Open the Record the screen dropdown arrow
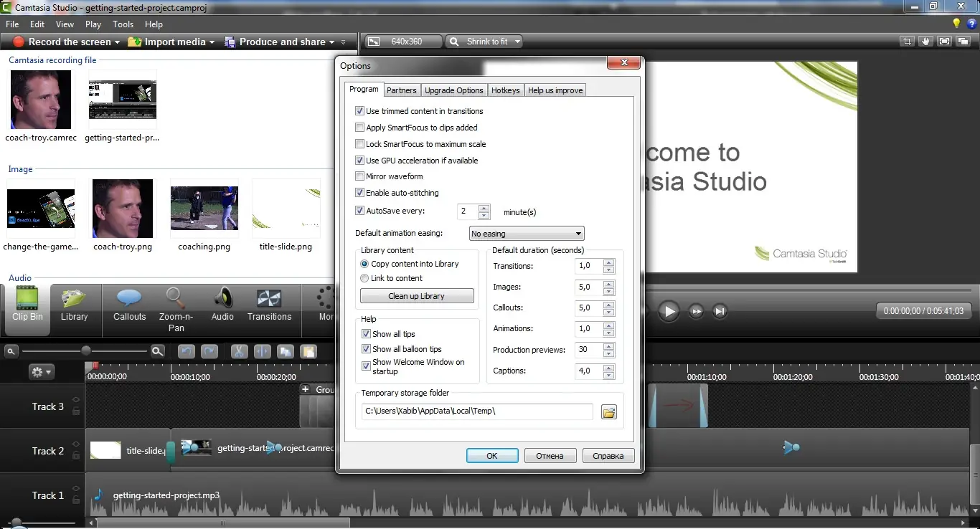980x529 pixels. coord(117,42)
